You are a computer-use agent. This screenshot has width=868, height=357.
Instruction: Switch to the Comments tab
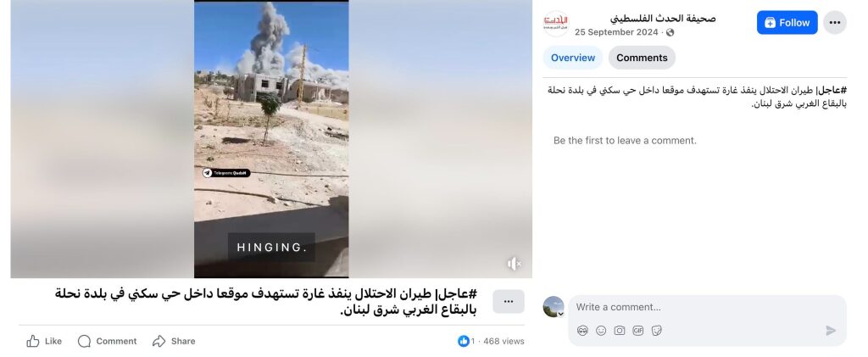(x=642, y=58)
